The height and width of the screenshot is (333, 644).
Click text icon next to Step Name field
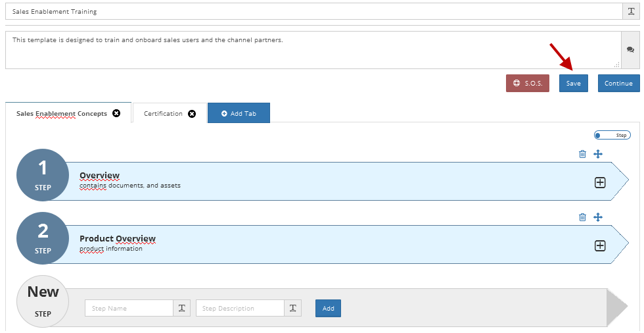click(x=182, y=309)
